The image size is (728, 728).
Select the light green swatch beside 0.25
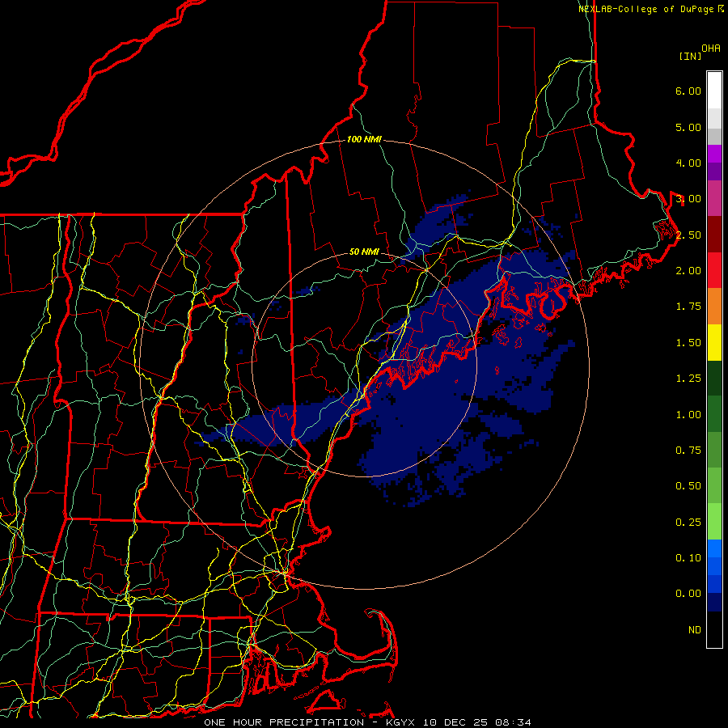pyautogui.click(x=714, y=522)
